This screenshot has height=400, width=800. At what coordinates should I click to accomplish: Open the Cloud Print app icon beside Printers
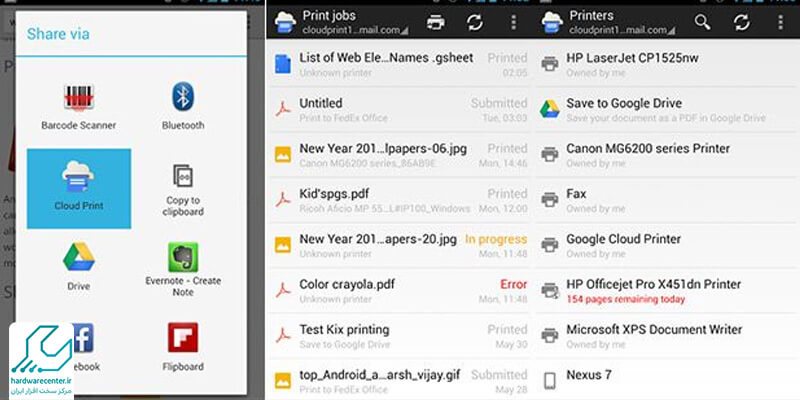552,22
